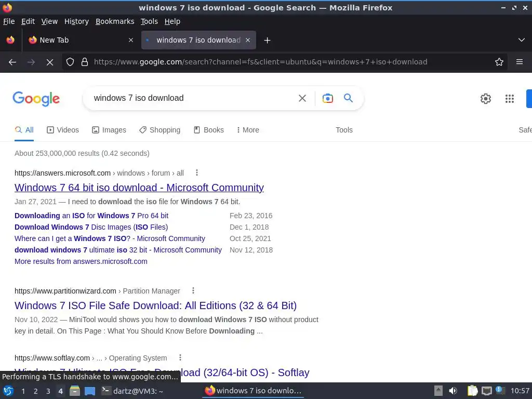Click into the Google search input field
532x399 pixels.
point(192,98)
